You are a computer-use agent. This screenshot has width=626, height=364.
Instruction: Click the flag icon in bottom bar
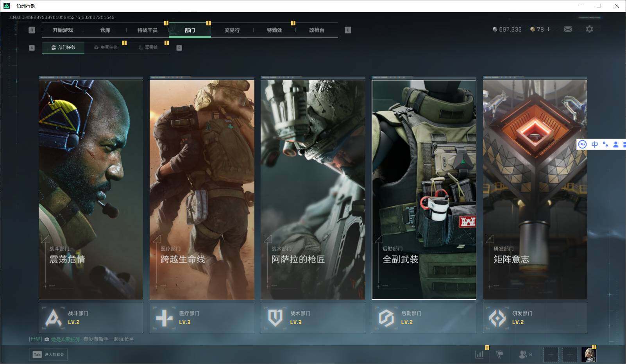pyautogui.click(x=500, y=354)
